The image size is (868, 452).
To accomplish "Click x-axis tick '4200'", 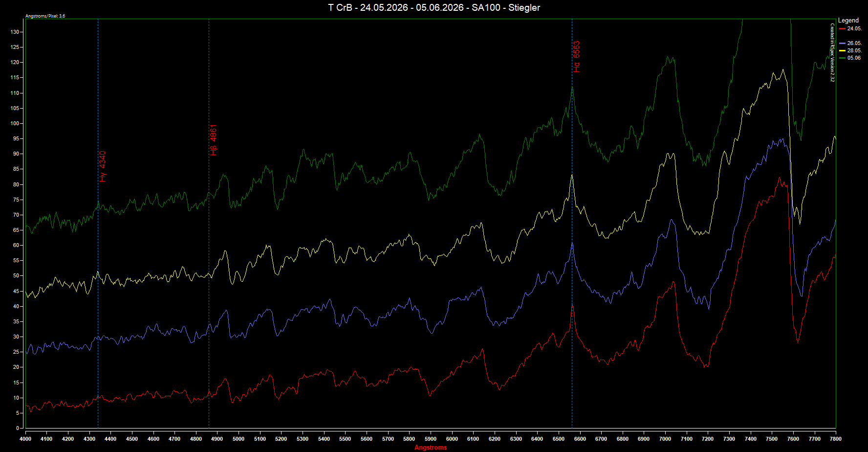I will 68,439.
